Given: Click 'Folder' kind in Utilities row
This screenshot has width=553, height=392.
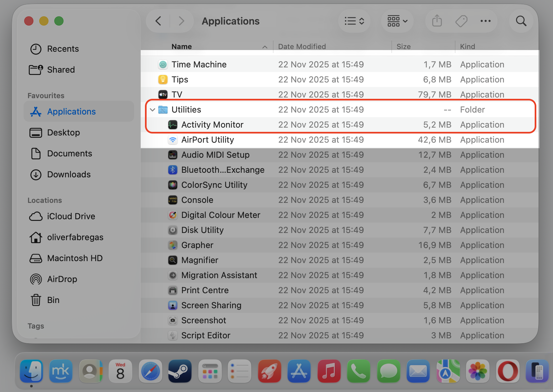Looking at the screenshot, I should click(x=472, y=110).
